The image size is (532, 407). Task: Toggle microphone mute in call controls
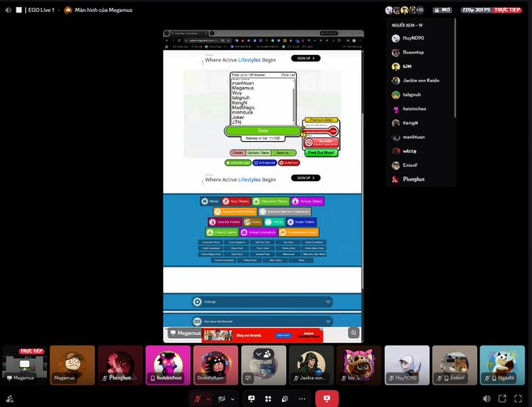point(197,399)
